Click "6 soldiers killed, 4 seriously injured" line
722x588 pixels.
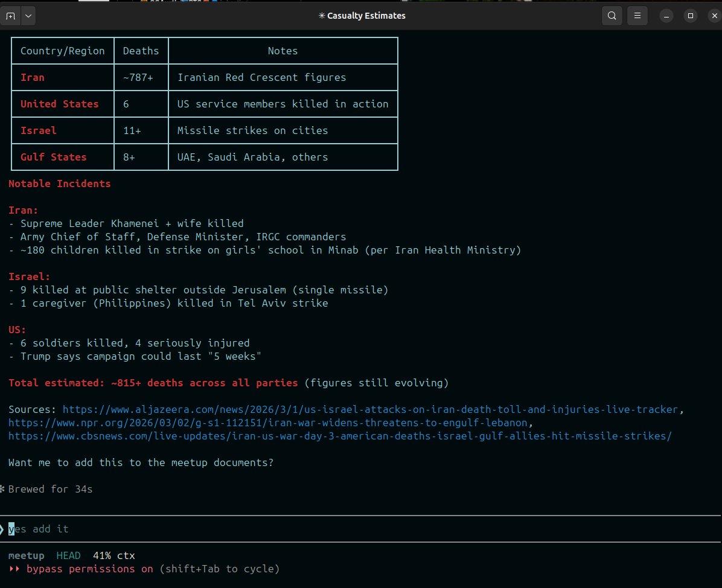(x=129, y=343)
